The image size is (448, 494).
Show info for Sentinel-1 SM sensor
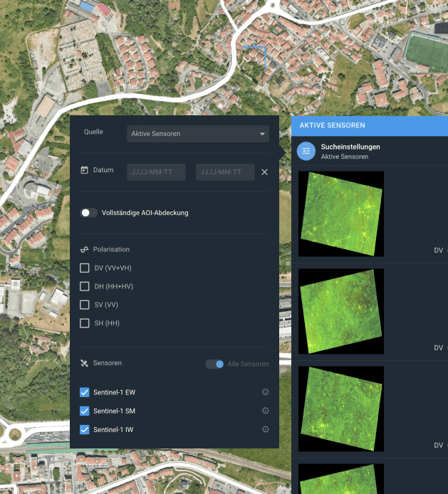(266, 411)
